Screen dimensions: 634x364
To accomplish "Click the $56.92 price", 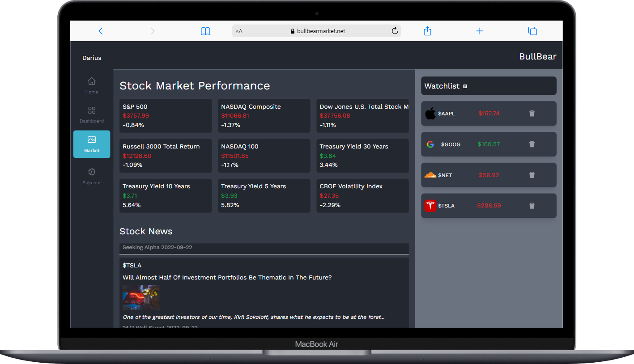I will (x=489, y=175).
